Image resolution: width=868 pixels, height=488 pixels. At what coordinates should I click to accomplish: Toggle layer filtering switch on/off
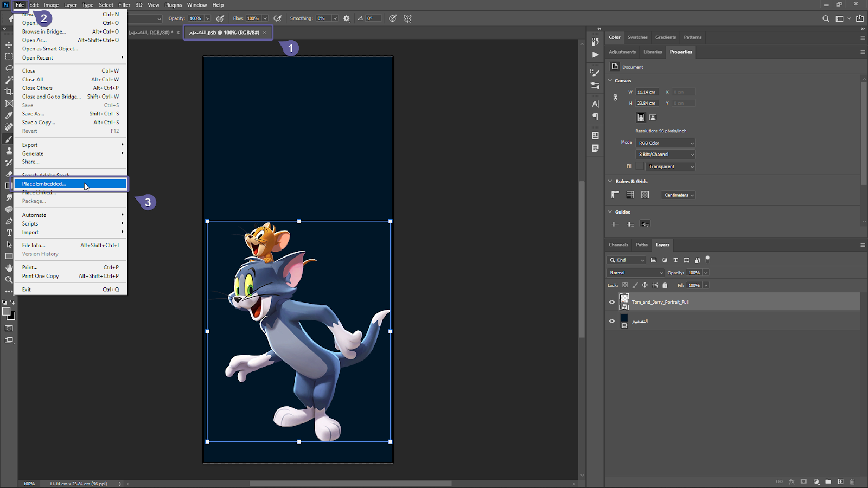point(707,259)
